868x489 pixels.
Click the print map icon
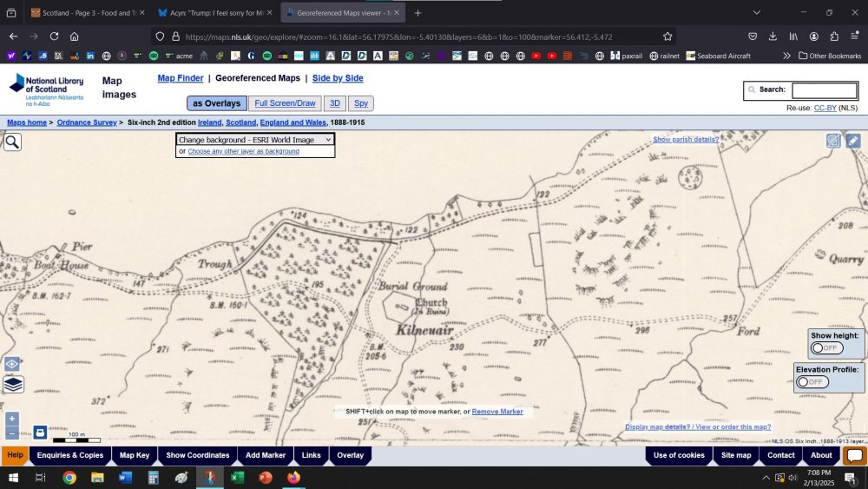(40, 432)
